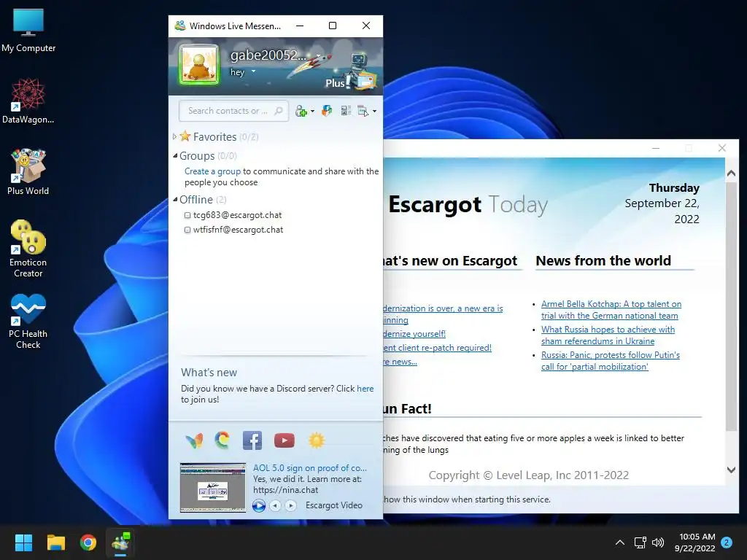Open the display name dropdown arrow

[x=318, y=55]
